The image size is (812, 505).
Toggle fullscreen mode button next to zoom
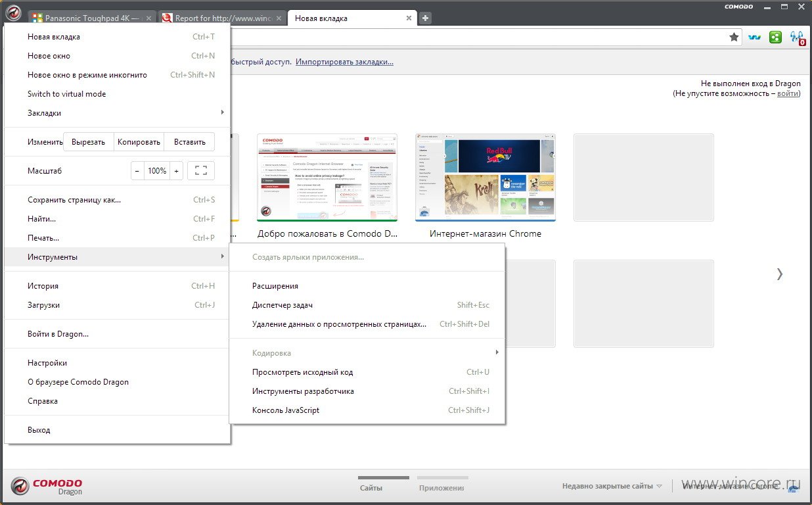pos(201,171)
